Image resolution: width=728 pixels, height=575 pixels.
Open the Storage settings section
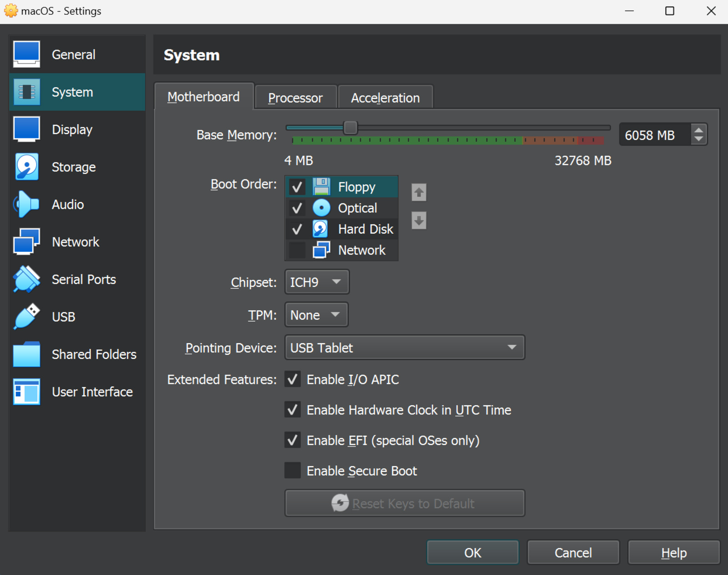pos(73,167)
